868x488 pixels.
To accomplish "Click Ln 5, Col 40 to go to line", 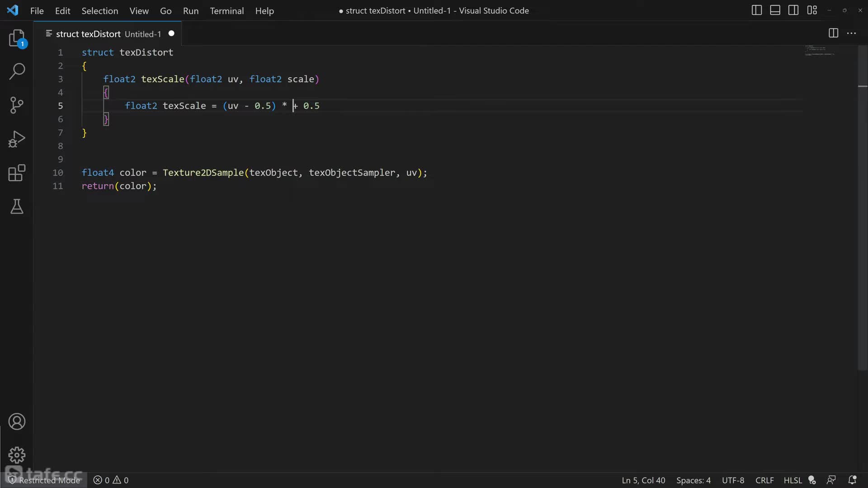I will click(x=643, y=480).
